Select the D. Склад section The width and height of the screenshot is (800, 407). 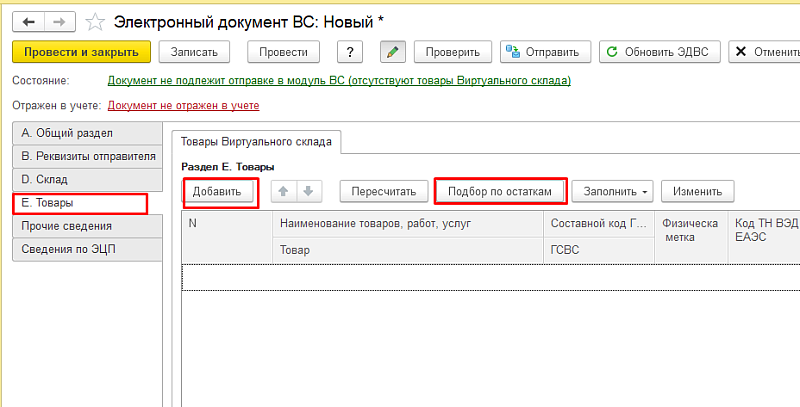pyautogui.click(x=85, y=180)
